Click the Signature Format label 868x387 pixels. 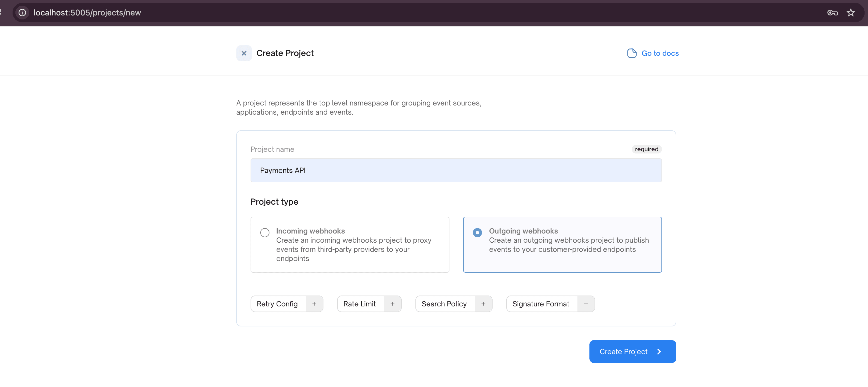point(541,304)
